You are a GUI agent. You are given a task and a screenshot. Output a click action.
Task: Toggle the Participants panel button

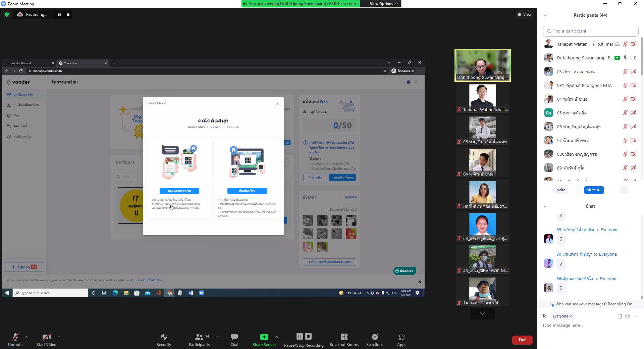(199, 340)
